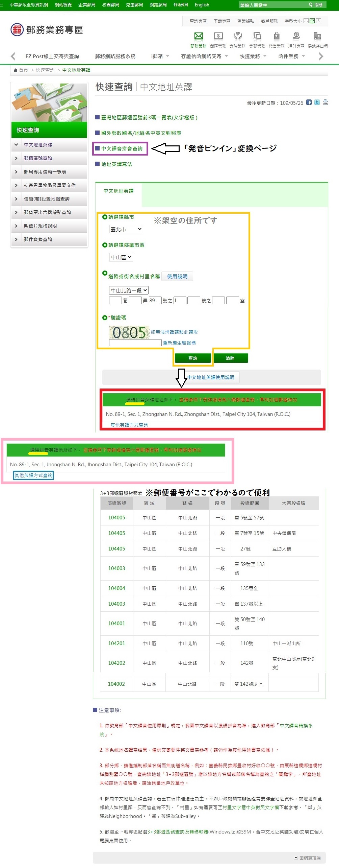Viewport: 339px width, 868px height.
Task: Click the keyword search field
Action: 272,5
